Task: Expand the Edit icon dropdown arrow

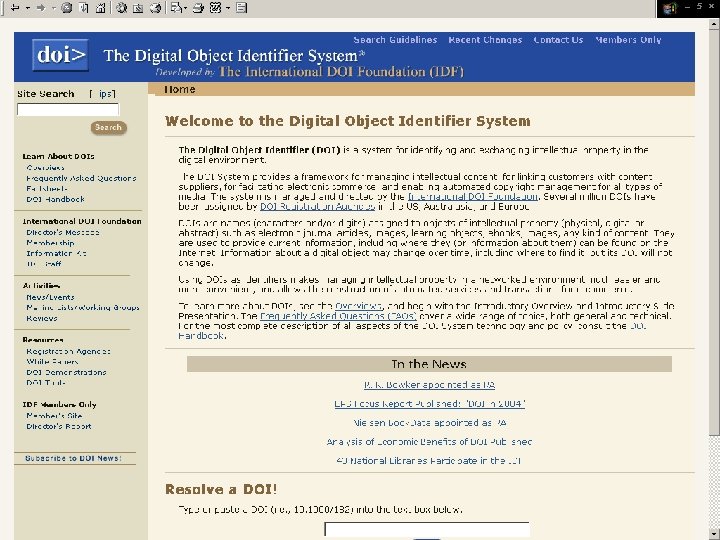Action: tap(227, 8)
